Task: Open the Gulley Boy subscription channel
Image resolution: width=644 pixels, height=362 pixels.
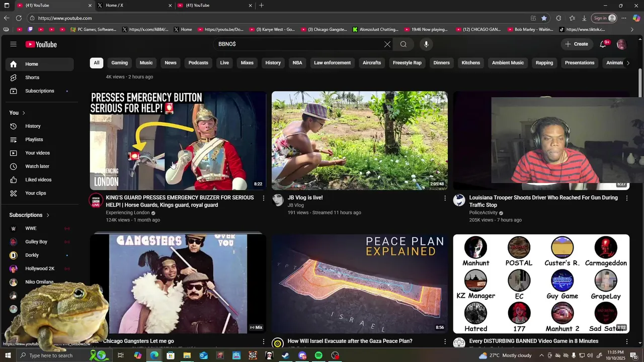Action: (x=39, y=242)
